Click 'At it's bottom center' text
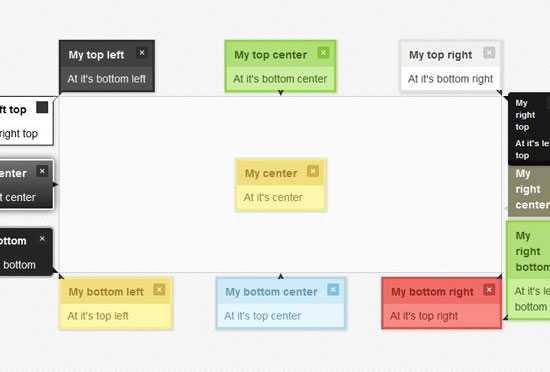Image resolution: width=550 pixels, height=372 pixels. [x=280, y=79]
